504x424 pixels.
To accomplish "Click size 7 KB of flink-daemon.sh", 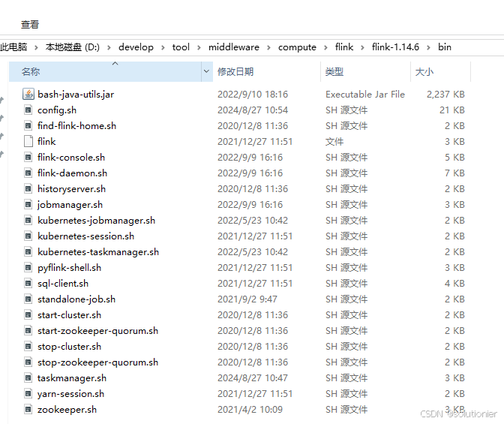I will (454, 173).
